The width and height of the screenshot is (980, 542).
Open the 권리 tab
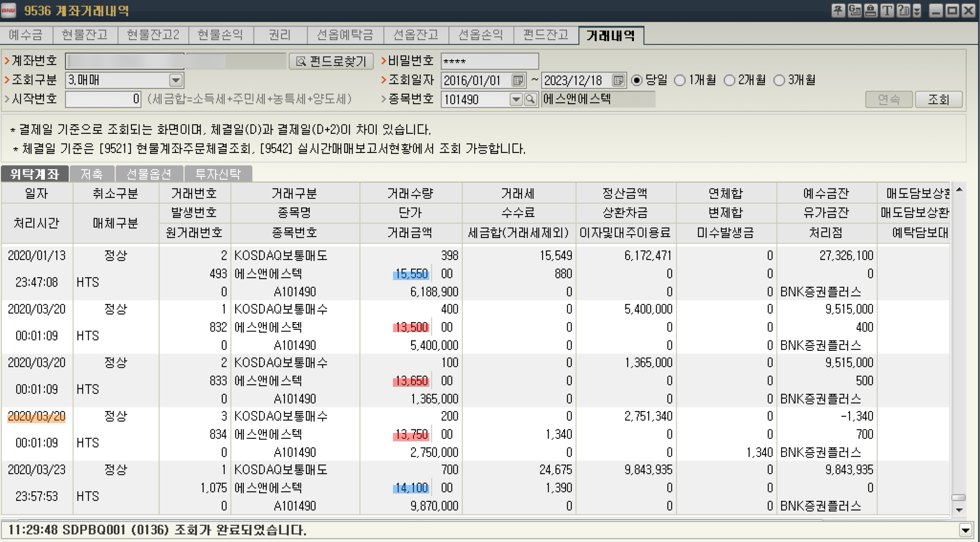click(x=280, y=35)
